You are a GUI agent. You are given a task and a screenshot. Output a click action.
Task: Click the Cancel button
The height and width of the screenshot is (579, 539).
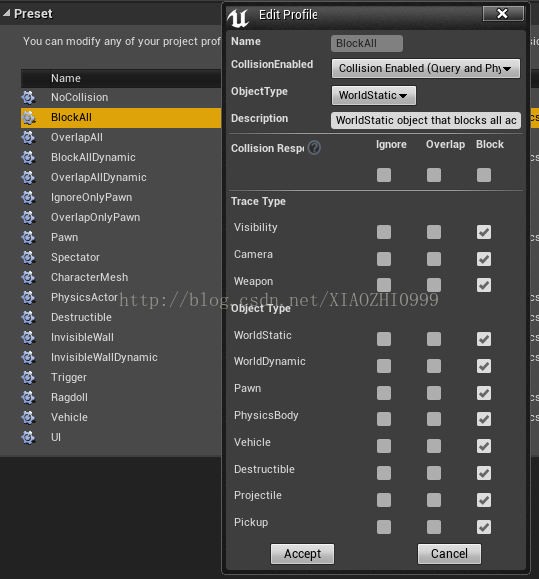449,554
